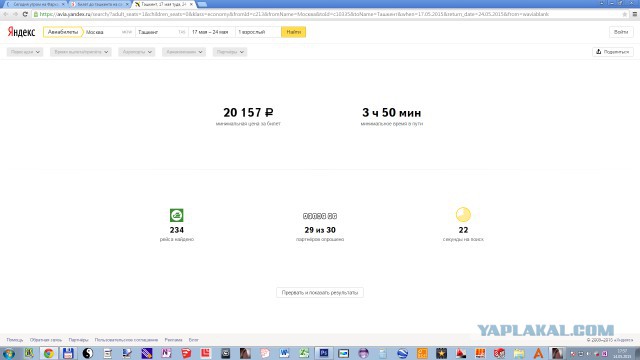Open the gold star app in taskbar
Image resolution: width=640 pixels, height=360 pixels.
tap(441, 353)
